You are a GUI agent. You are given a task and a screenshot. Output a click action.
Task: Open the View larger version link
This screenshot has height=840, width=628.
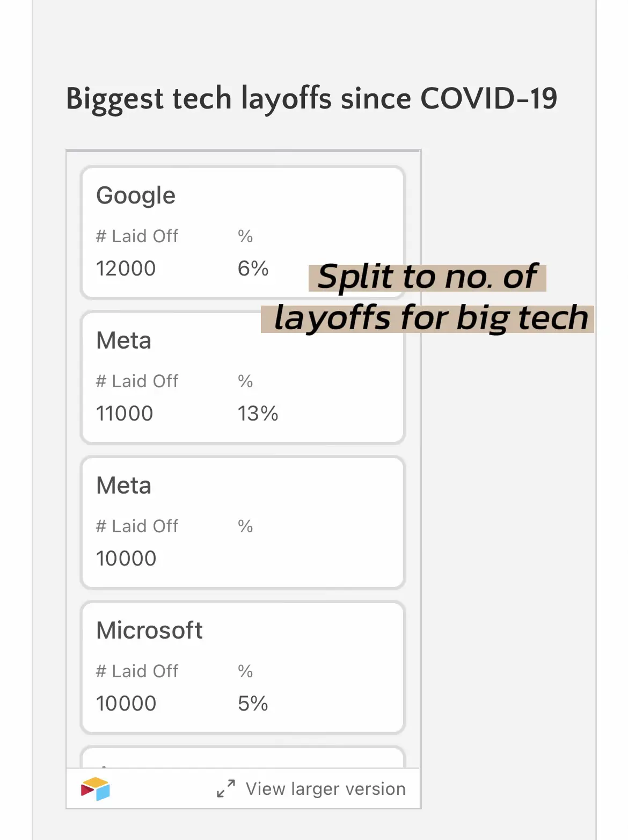(325, 789)
